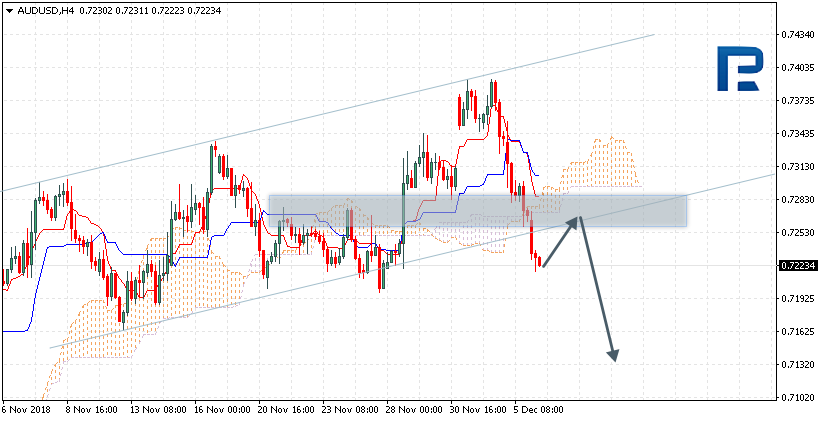Click the 8 Nov 16:00 time label

[x=92, y=411]
